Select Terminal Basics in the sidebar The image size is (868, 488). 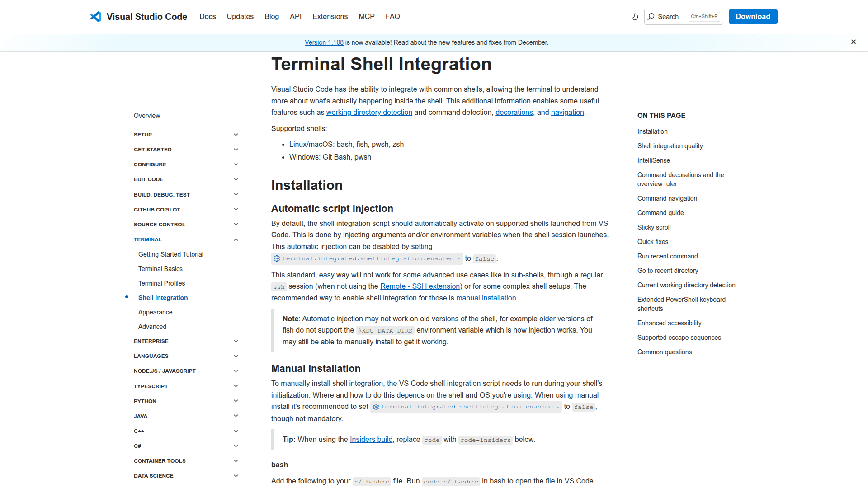coord(160,268)
